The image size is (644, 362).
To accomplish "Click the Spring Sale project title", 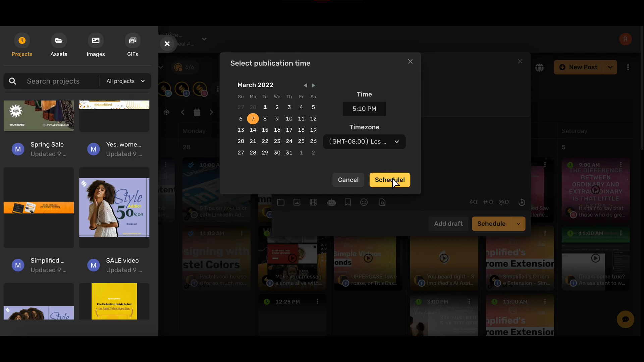I will coord(47,144).
